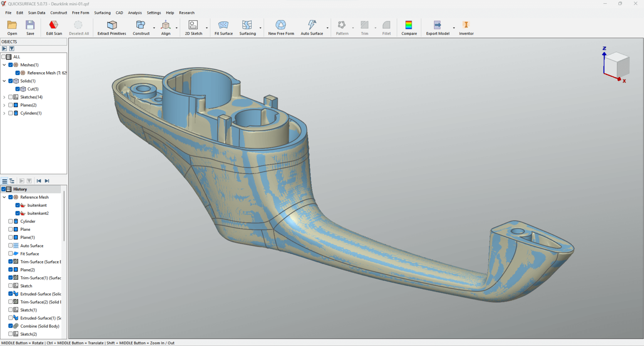This screenshot has width=644, height=346.
Task: Enable the Cylinder entry in History panel
Action: tap(10, 221)
